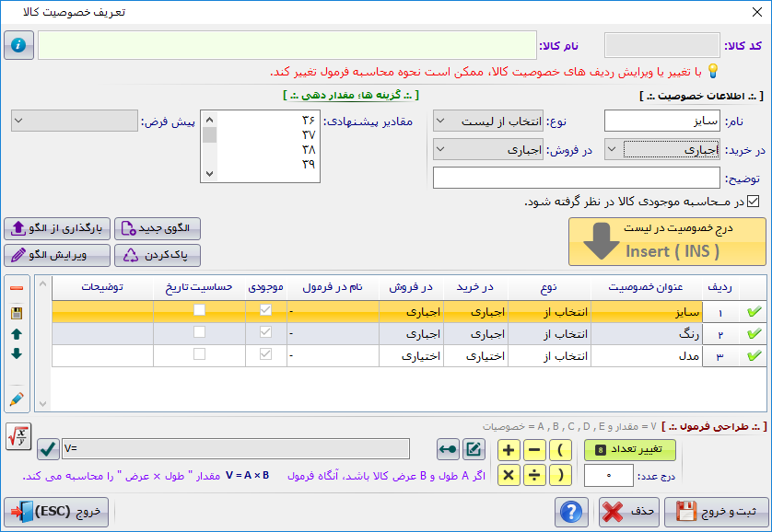772x532 pixels.
Task: Select value ۳۹ in suggested values list
Action: [309, 164]
